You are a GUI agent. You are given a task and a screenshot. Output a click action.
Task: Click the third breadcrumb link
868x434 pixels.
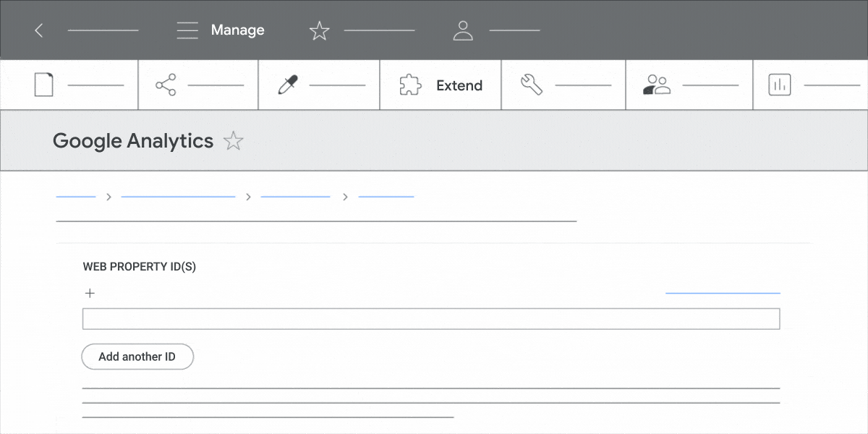point(295,196)
